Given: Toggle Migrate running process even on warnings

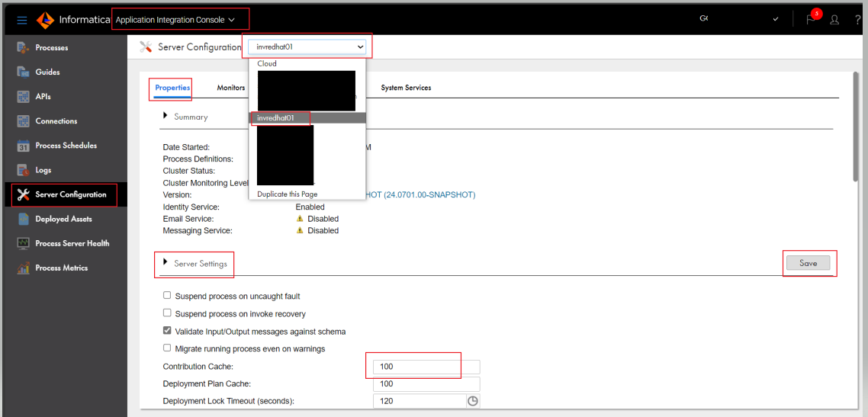Looking at the screenshot, I should point(167,348).
